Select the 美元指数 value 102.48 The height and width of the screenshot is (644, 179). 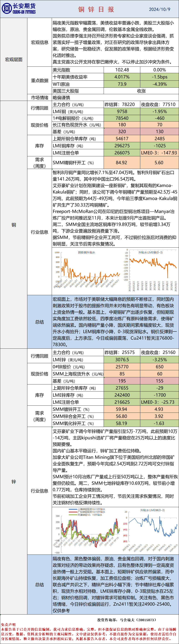point(122,70)
